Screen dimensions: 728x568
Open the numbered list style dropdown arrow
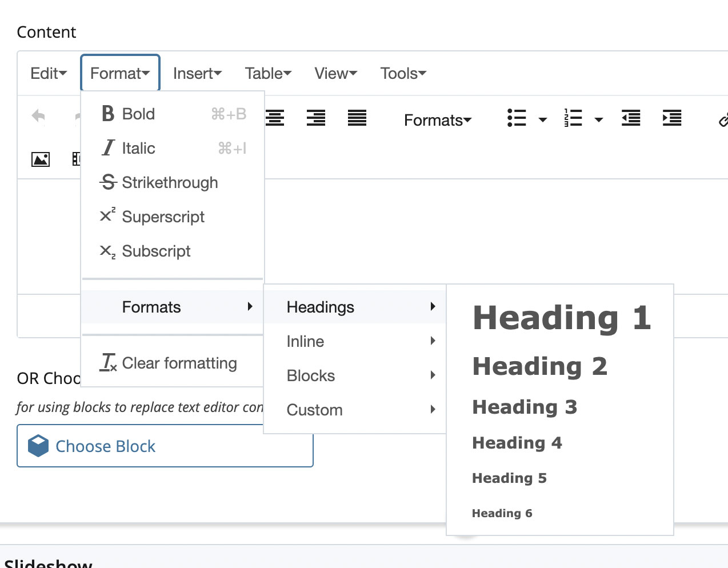599,120
